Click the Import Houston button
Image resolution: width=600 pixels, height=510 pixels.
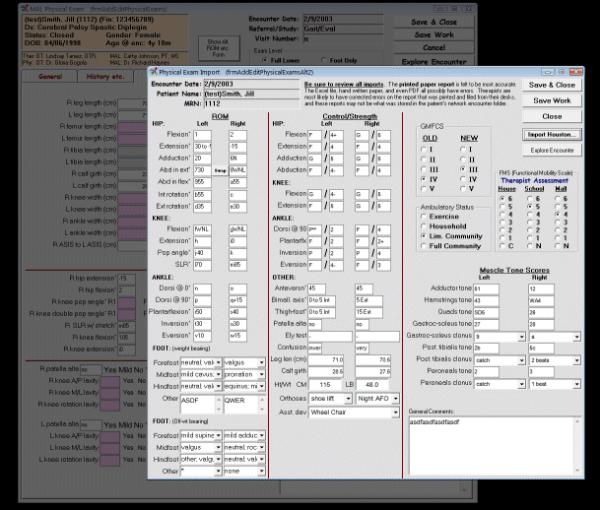(x=552, y=135)
